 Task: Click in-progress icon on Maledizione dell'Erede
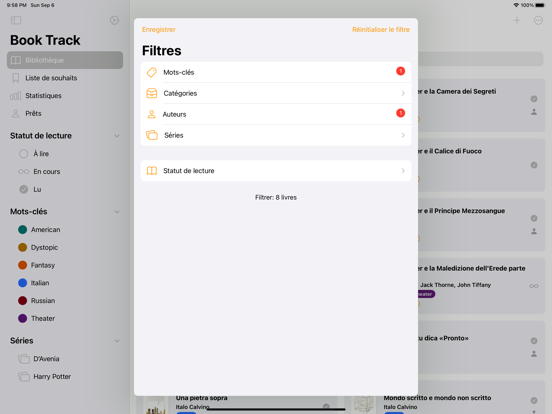[534, 286]
